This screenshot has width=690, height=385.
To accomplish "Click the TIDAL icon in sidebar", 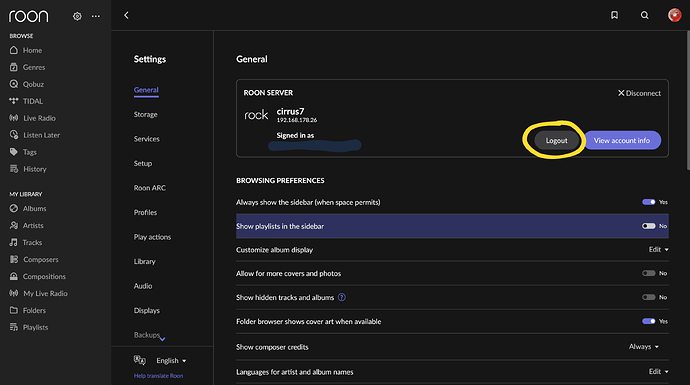I will coord(14,101).
